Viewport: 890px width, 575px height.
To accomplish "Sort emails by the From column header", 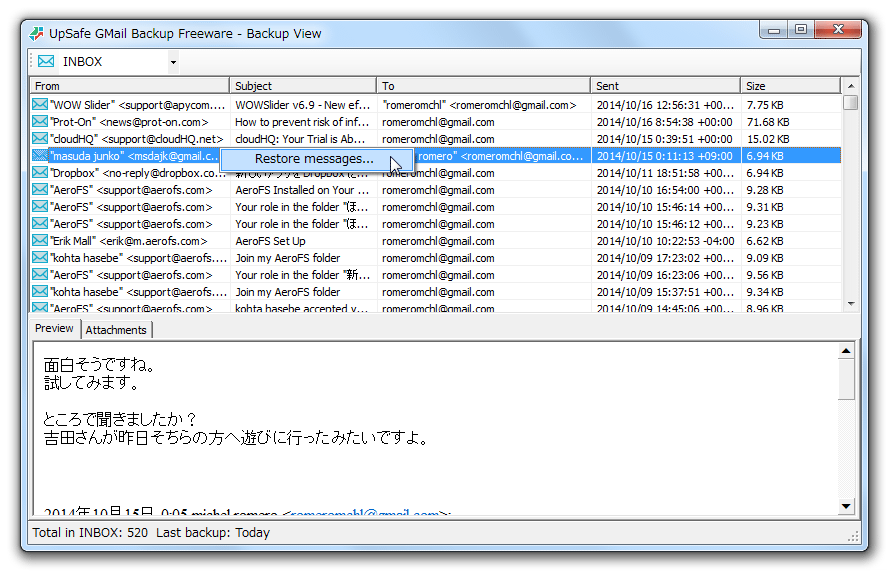I will click(x=129, y=86).
